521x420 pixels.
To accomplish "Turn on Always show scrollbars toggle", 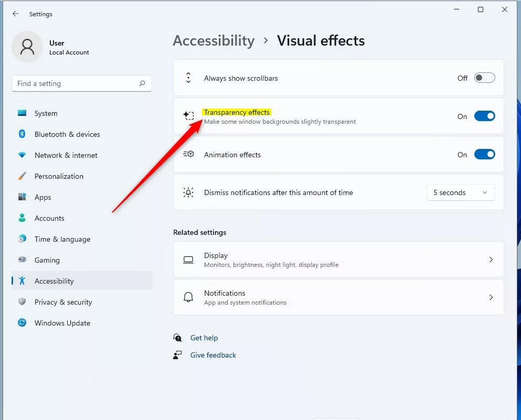I will [484, 78].
